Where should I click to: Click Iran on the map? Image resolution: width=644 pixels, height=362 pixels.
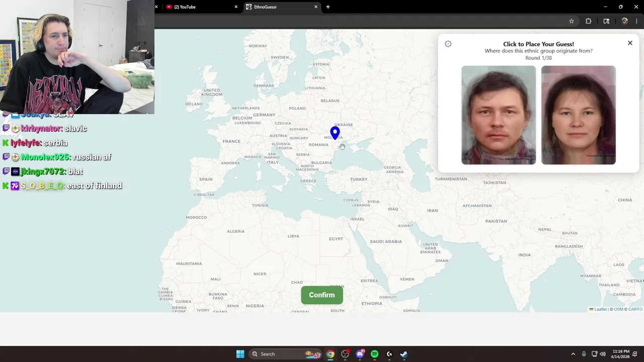[432, 211]
